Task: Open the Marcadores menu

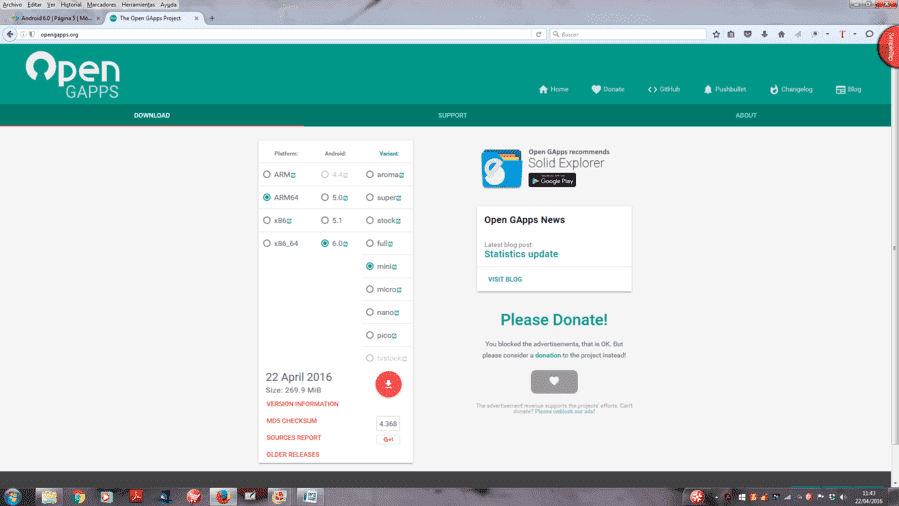Action: click(x=101, y=5)
